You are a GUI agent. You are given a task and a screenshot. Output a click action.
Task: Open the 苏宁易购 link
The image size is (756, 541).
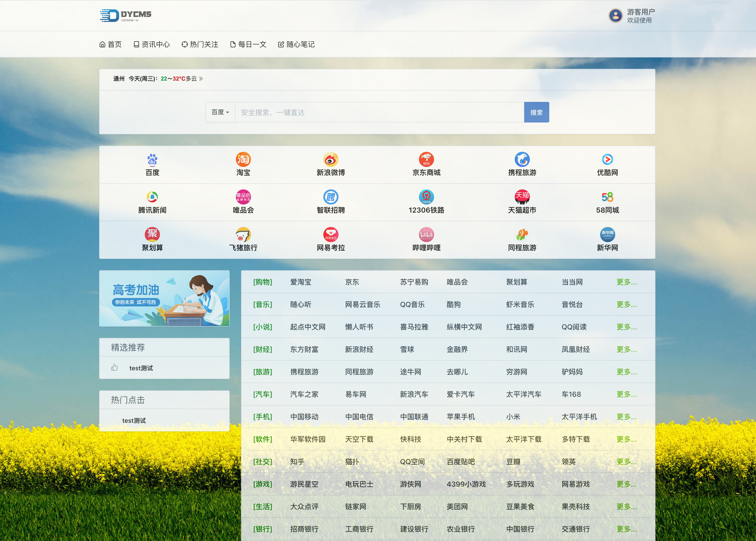(414, 282)
